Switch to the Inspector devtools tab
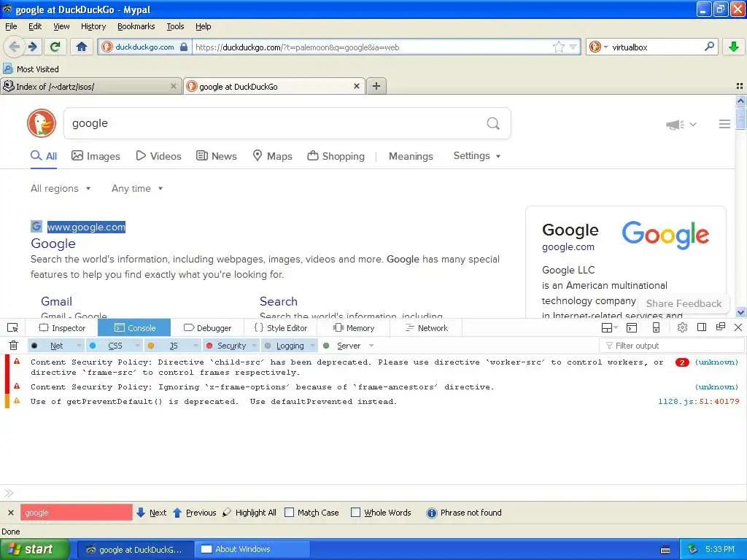The image size is (747, 560). tap(62, 327)
